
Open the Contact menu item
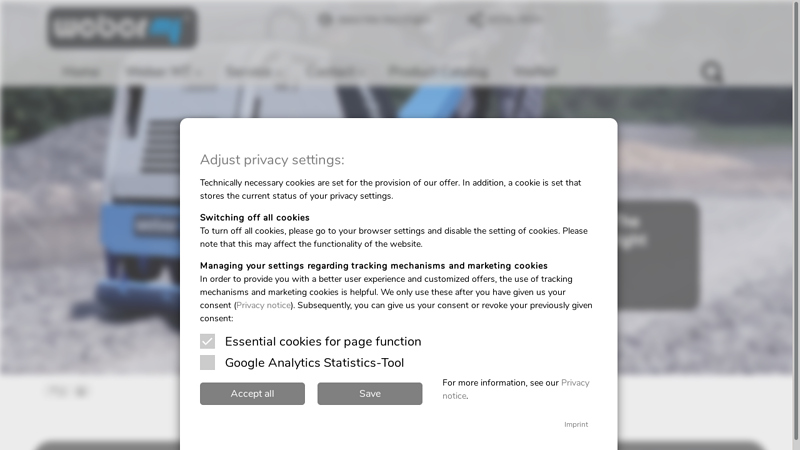[331, 72]
